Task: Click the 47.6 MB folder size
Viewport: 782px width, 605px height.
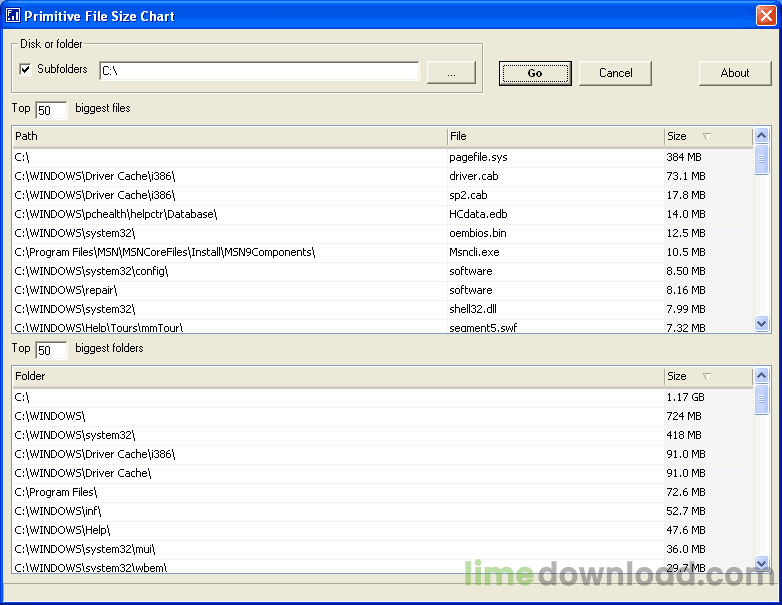Action: coord(686,530)
